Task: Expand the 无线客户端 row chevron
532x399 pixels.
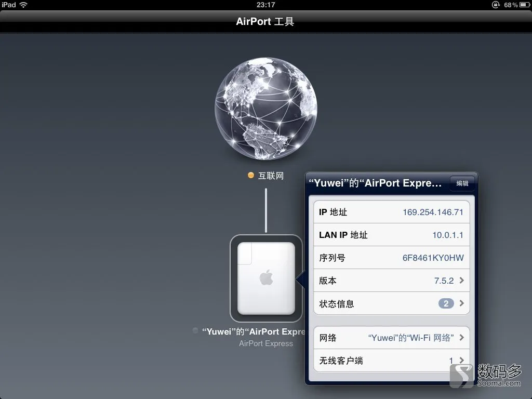Action: pyautogui.click(x=461, y=360)
